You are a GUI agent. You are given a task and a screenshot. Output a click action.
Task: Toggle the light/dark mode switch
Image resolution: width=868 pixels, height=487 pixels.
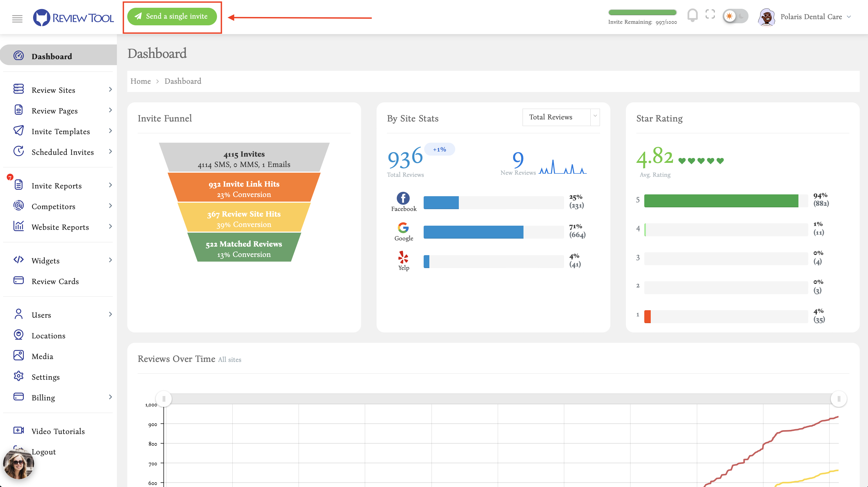735,16
